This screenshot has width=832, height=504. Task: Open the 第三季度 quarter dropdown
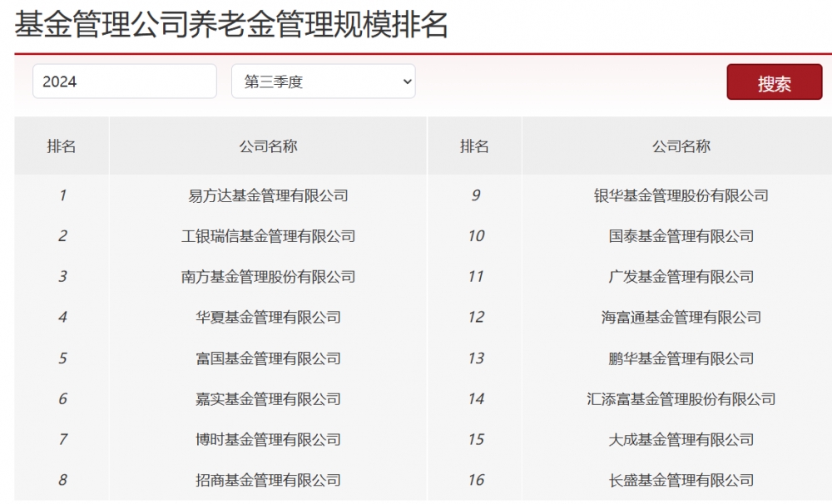323,82
